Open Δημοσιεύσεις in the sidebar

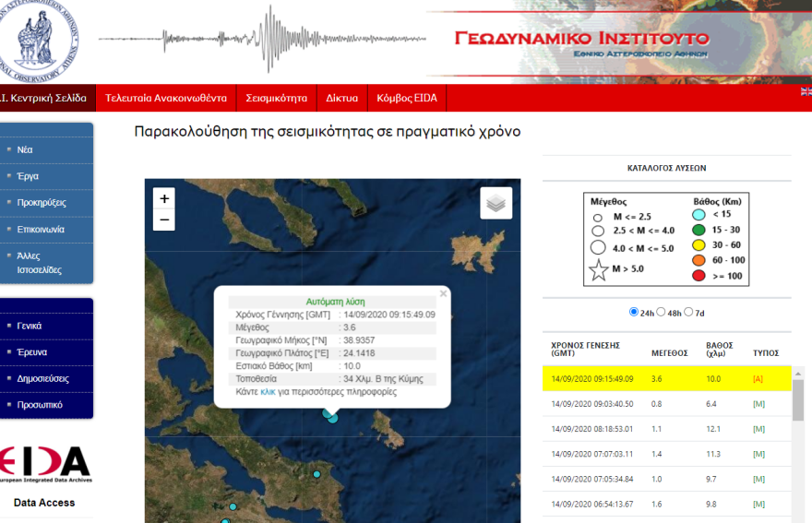tap(43, 378)
